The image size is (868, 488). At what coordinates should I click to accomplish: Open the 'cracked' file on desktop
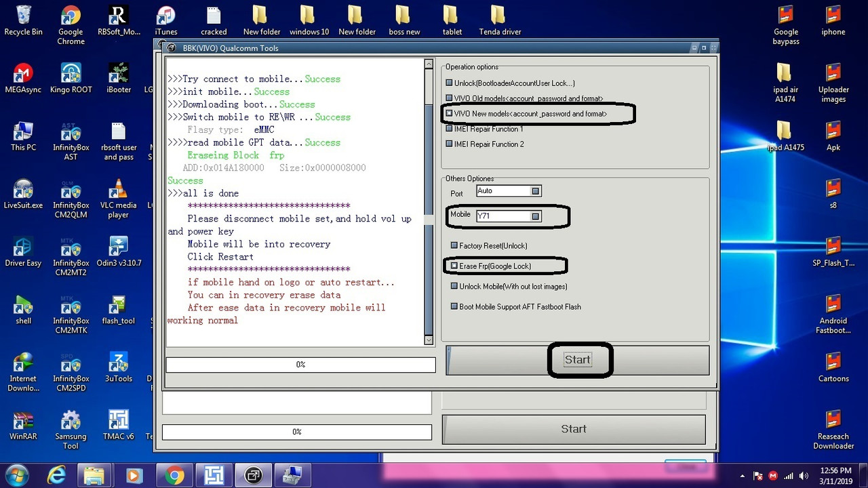[x=214, y=20]
